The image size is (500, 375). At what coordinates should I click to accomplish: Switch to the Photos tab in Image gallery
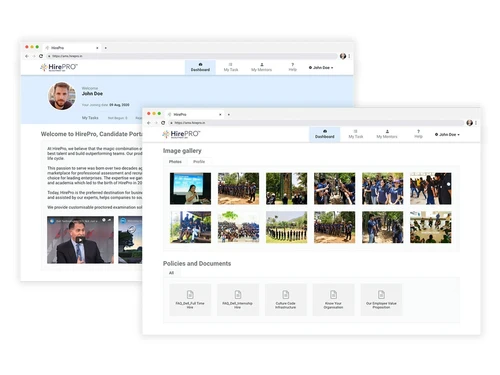pyautogui.click(x=175, y=162)
